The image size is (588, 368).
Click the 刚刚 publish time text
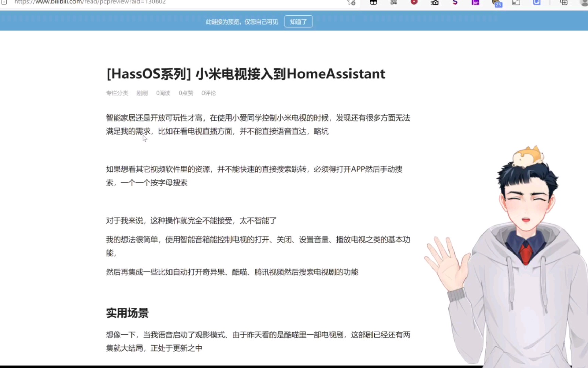click(x=142, y=93)
